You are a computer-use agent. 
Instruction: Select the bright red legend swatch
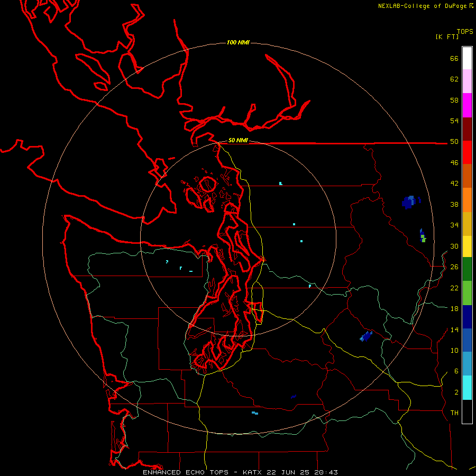tap(467, 152)
